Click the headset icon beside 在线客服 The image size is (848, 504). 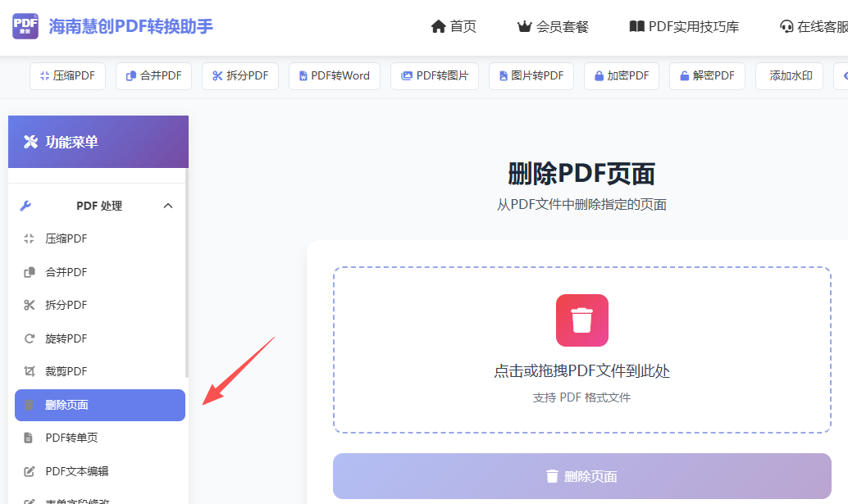point(786,26)
